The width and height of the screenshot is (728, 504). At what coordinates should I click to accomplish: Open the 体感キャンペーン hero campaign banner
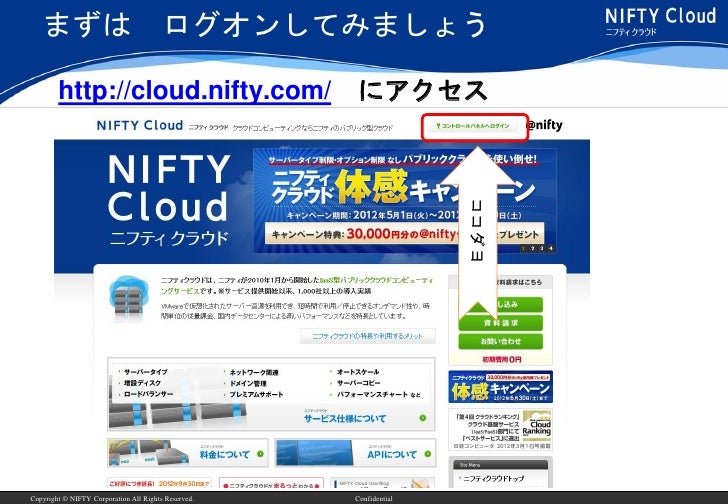(405, 200)
